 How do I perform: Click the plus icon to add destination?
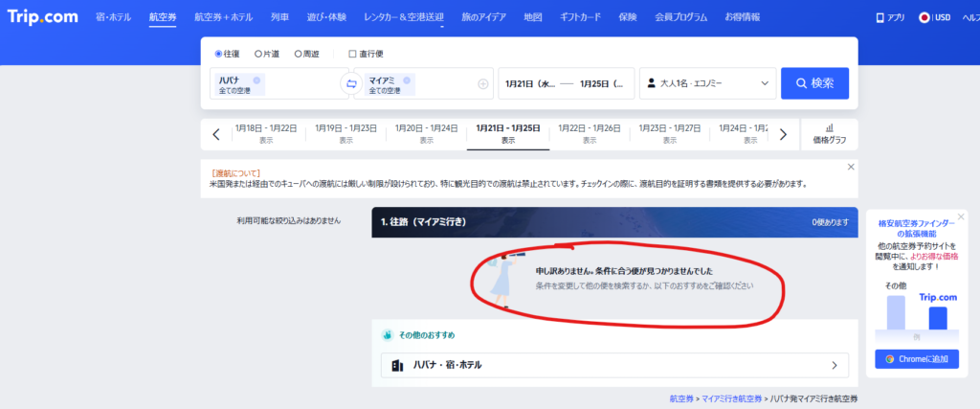click(483, 84)
